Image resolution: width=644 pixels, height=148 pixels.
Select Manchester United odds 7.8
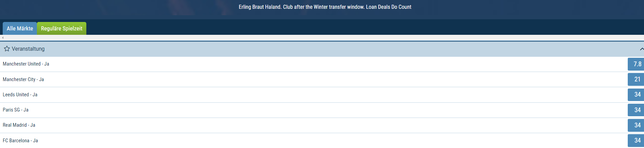pos(636,64)
